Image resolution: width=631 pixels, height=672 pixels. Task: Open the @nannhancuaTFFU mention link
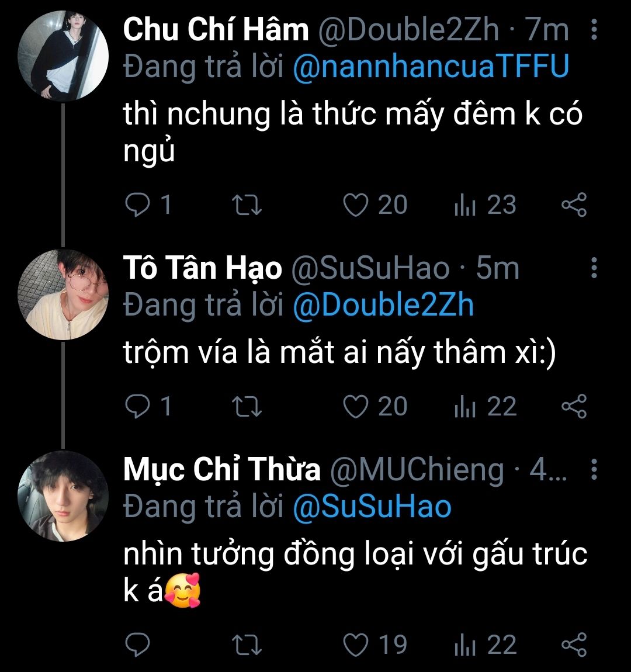tap(430, 67)
